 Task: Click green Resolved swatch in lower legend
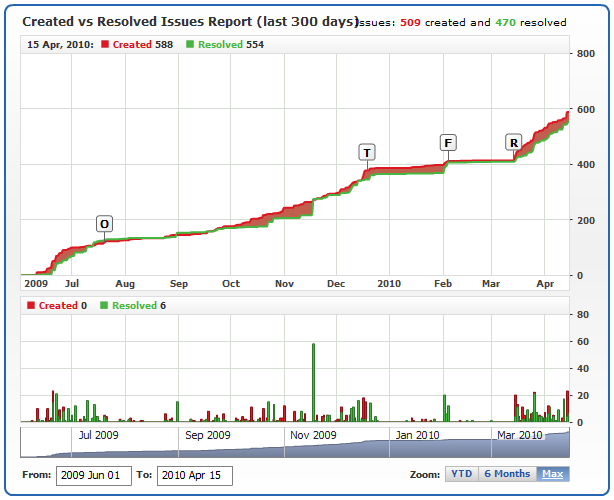coord(105,306)
